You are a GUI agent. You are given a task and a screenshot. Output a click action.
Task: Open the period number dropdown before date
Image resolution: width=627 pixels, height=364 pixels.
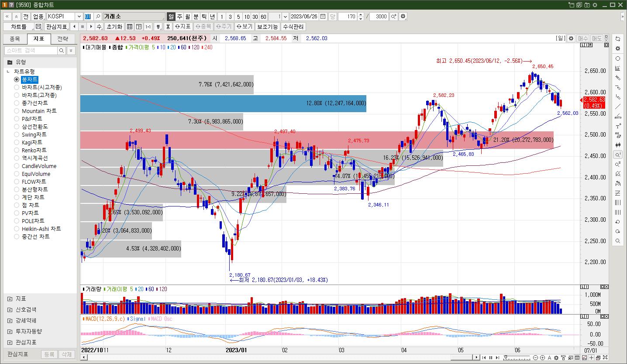[x=286, y=17]
